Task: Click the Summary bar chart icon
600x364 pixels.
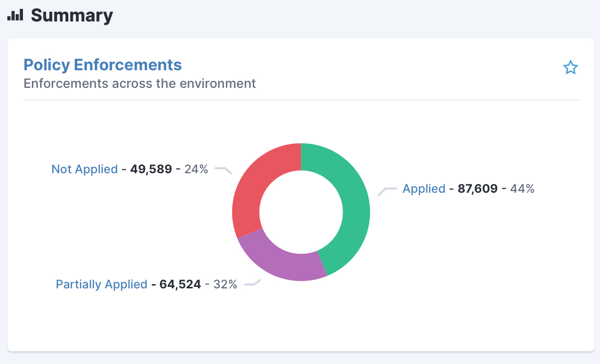Action: (x=16, y=15)
